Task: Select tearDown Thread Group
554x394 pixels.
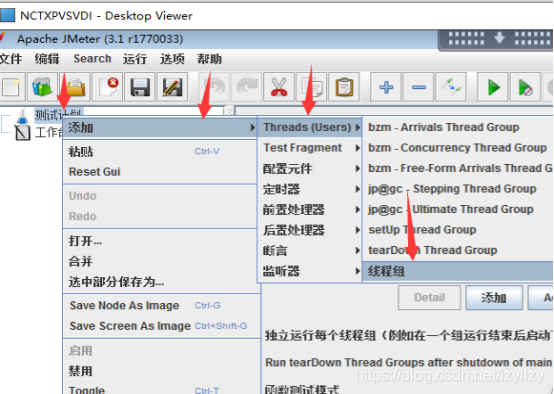Action: click(458, 251)
